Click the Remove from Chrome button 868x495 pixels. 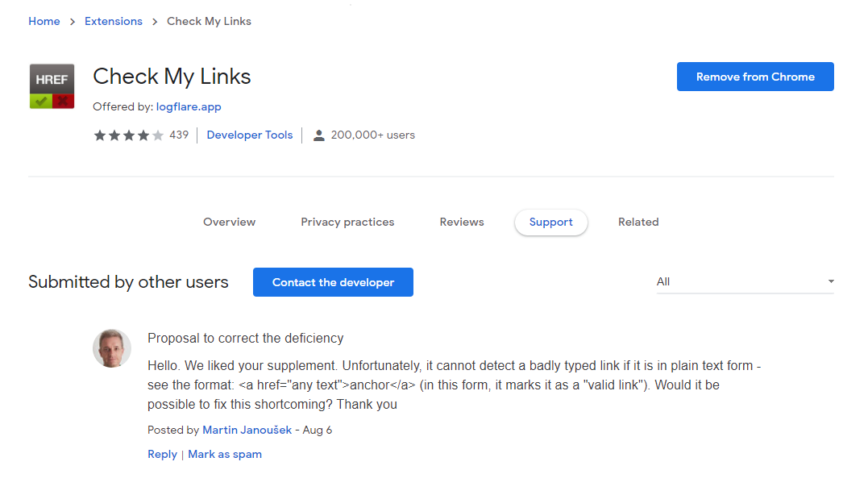(x=754, y=77)
